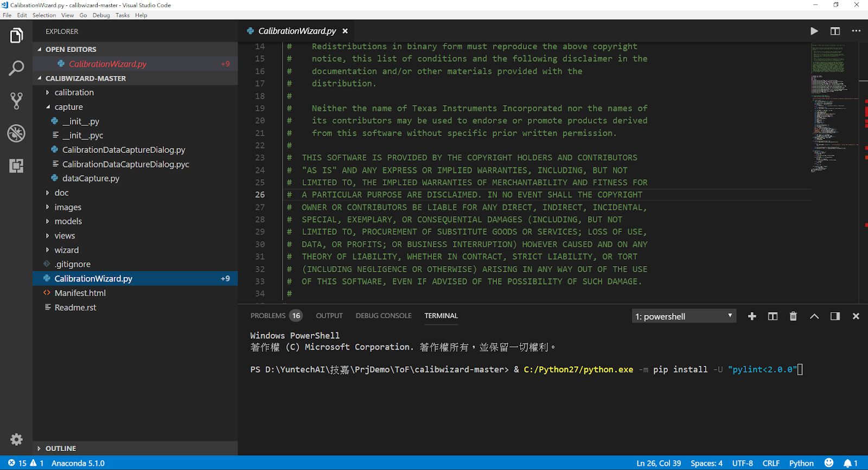The height and width of the screenshot is (470, 868).
Task: Select the TERMINAL panel tab
Action: 441,316
